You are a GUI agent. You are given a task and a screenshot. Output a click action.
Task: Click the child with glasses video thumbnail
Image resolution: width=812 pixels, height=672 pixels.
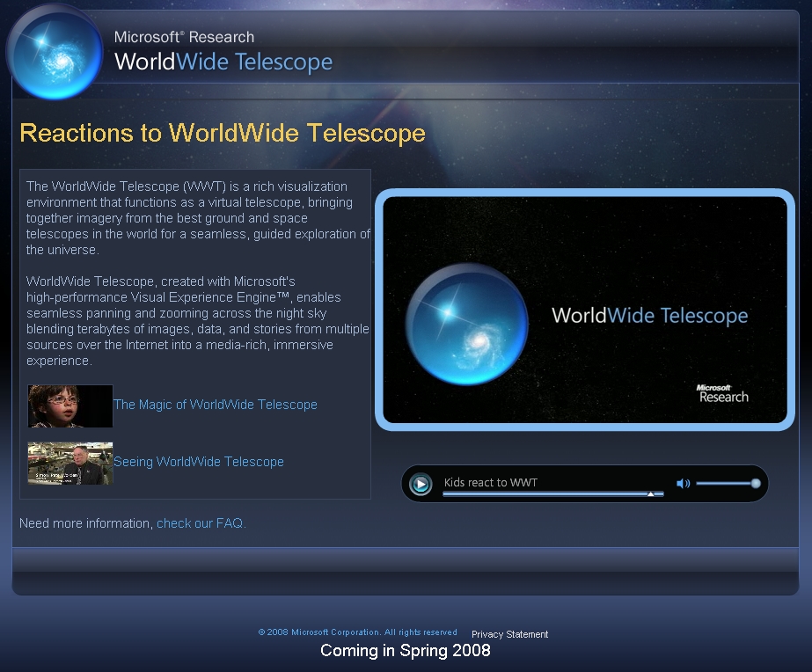70,405
